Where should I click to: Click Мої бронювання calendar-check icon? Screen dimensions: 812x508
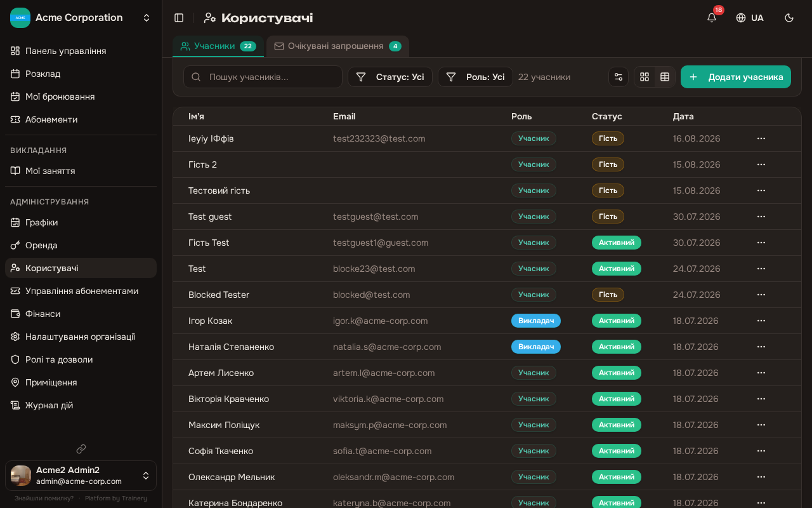coord(15,97)
